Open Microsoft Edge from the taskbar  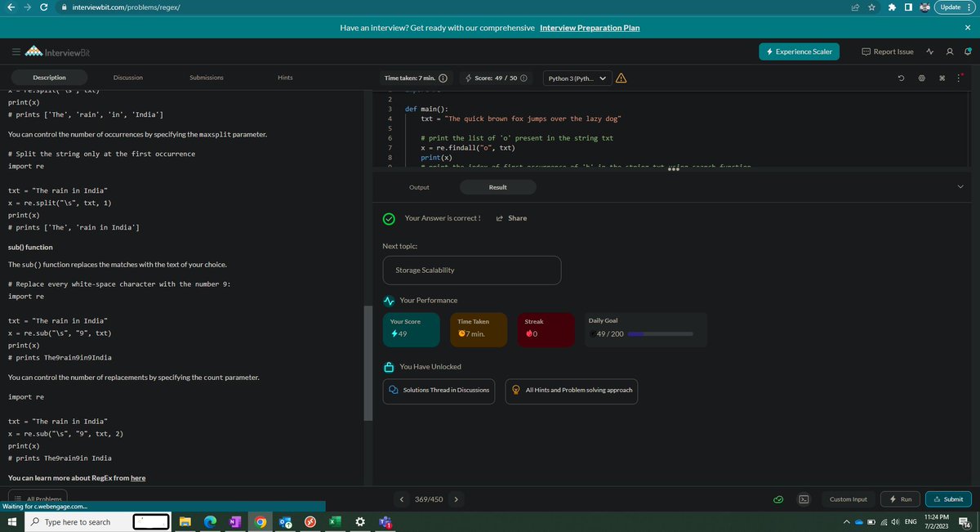[210, 521]
